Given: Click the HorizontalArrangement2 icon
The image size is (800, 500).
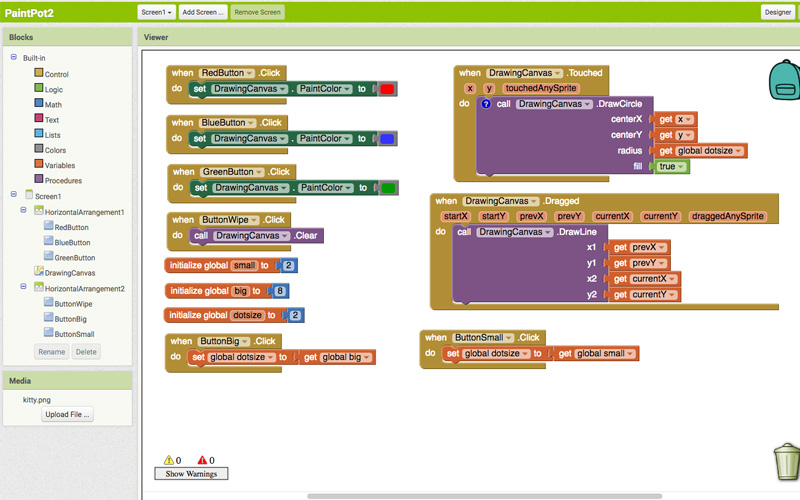Looking at the screenshot, I should click(39, 287).
